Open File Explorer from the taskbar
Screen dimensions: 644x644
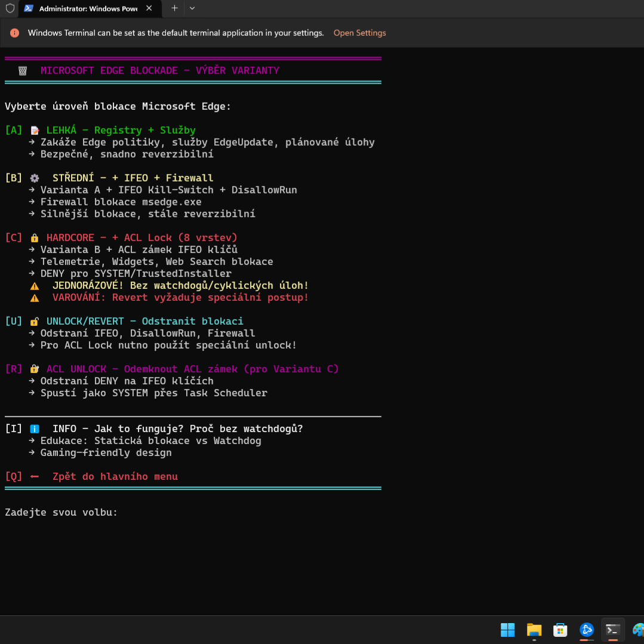[534, 630]
